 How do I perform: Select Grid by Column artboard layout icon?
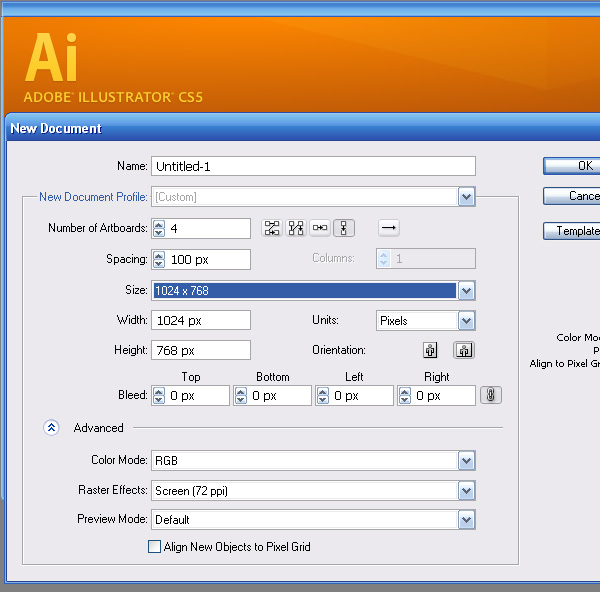point(296,228)
